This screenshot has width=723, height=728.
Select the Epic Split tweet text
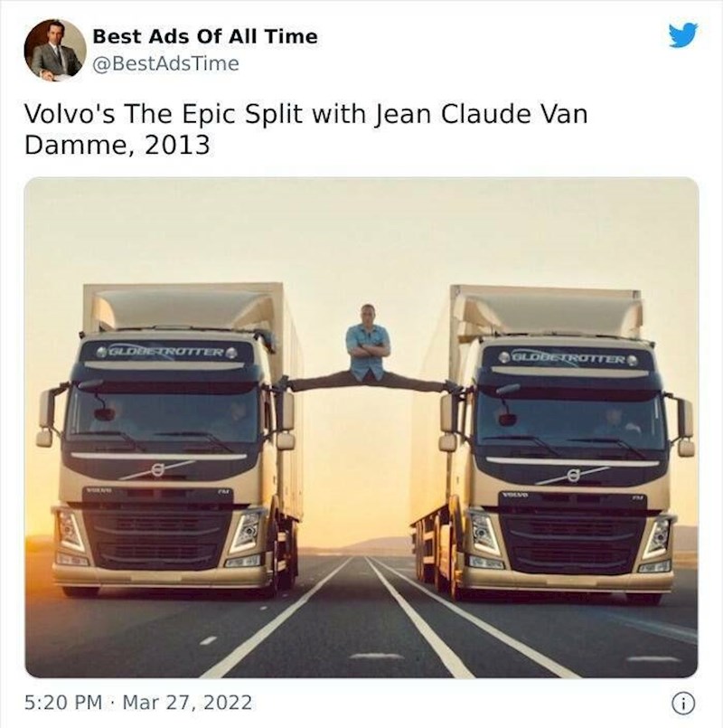(305, 129)
